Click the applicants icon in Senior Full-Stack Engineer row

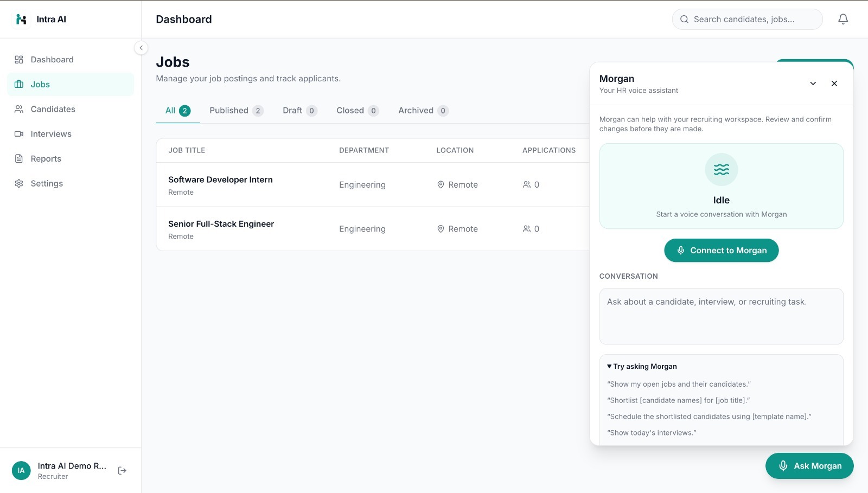coord(527,229)
